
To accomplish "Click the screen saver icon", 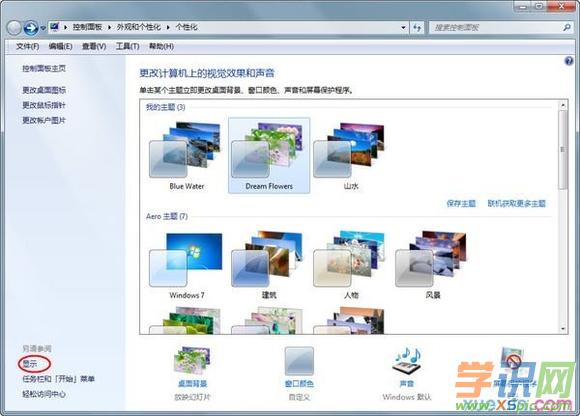I will pos(512,360).
